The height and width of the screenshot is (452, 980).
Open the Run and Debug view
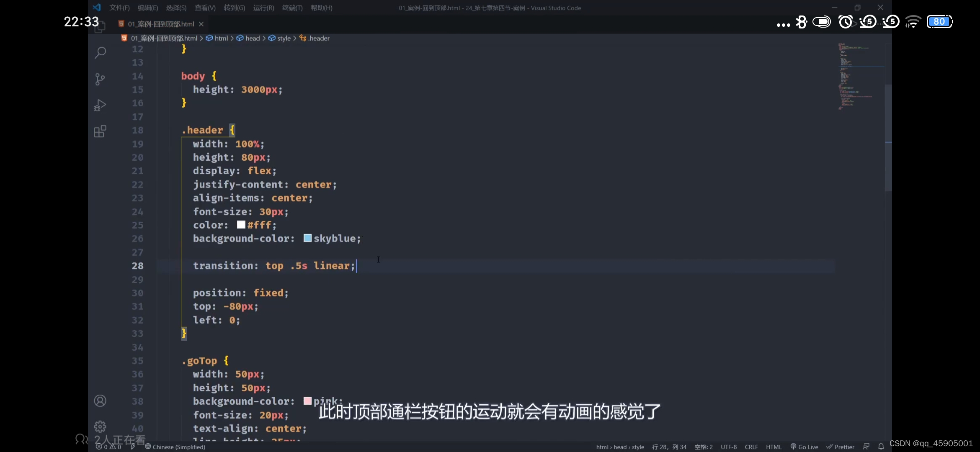point(100,105)
